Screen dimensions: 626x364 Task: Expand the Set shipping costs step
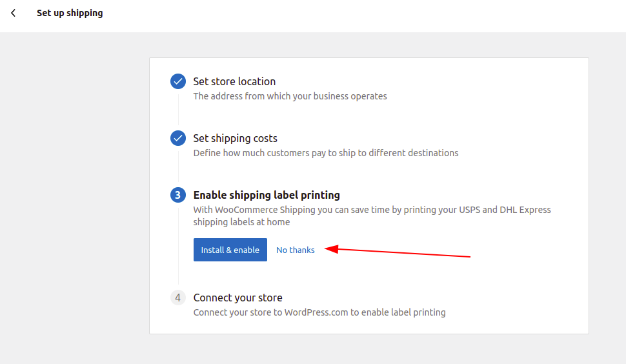pyautogui.click(x=235, y=138)
